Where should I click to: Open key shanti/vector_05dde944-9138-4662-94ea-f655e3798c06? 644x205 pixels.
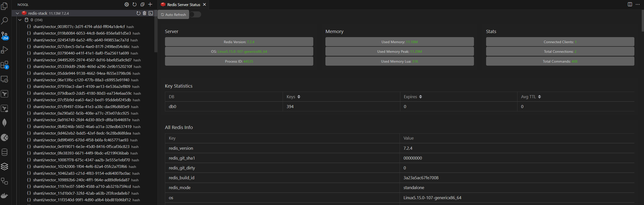point(82,73)
